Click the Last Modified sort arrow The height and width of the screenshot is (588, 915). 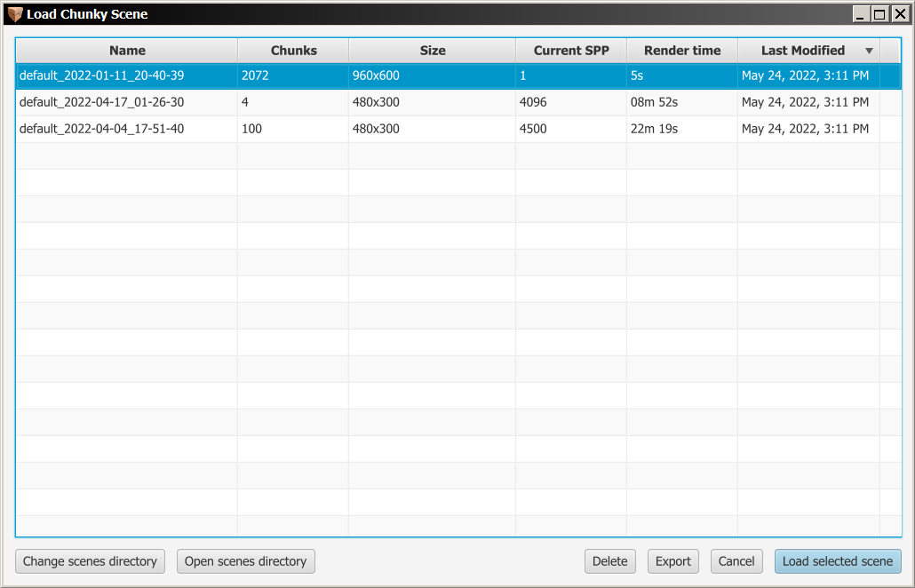coord(869,51)
